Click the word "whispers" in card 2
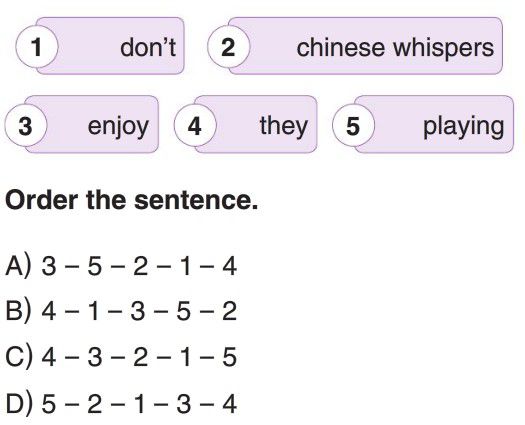Image resolution: width=525 pixels, height=425 pixels. [443, 49]
